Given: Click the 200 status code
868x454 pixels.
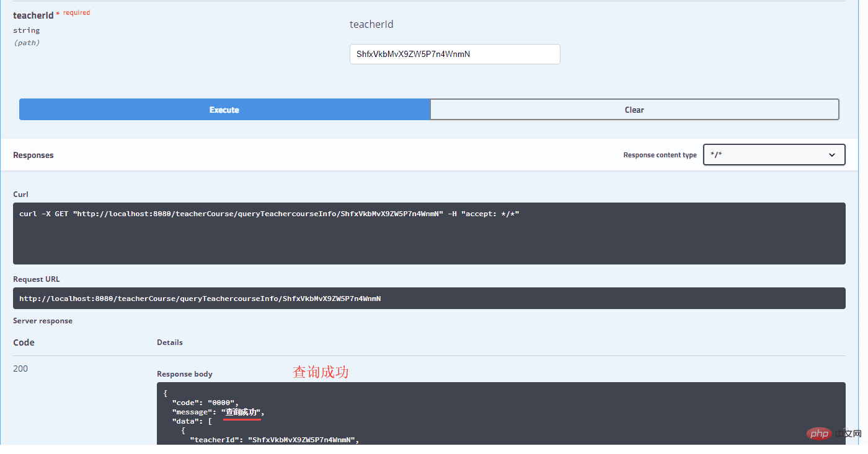Looking at the screenshot, I should 20,369.
